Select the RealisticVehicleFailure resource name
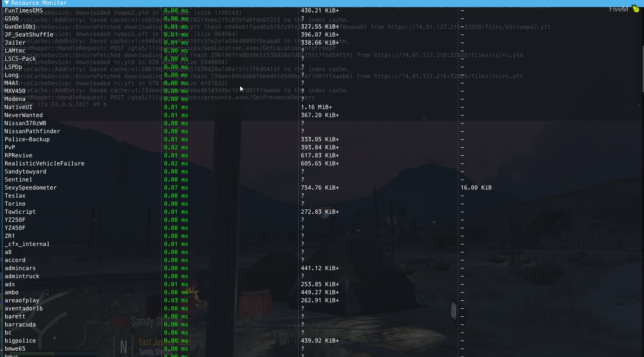Image resolution: width=644 pixels, height=357 pixels. (45, 163)
